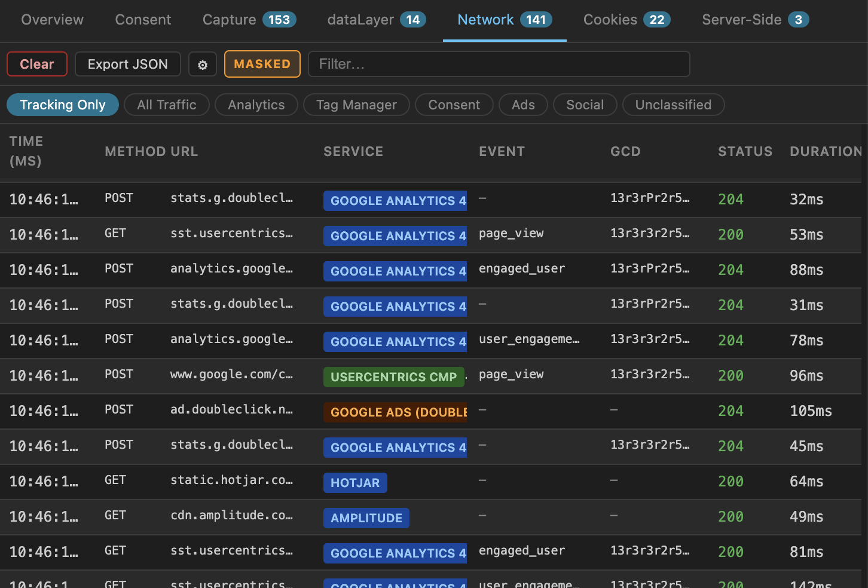Screen dimensions: 868x588
Task: Toggle the Analytics filter chip
Action: coord(256,105)
